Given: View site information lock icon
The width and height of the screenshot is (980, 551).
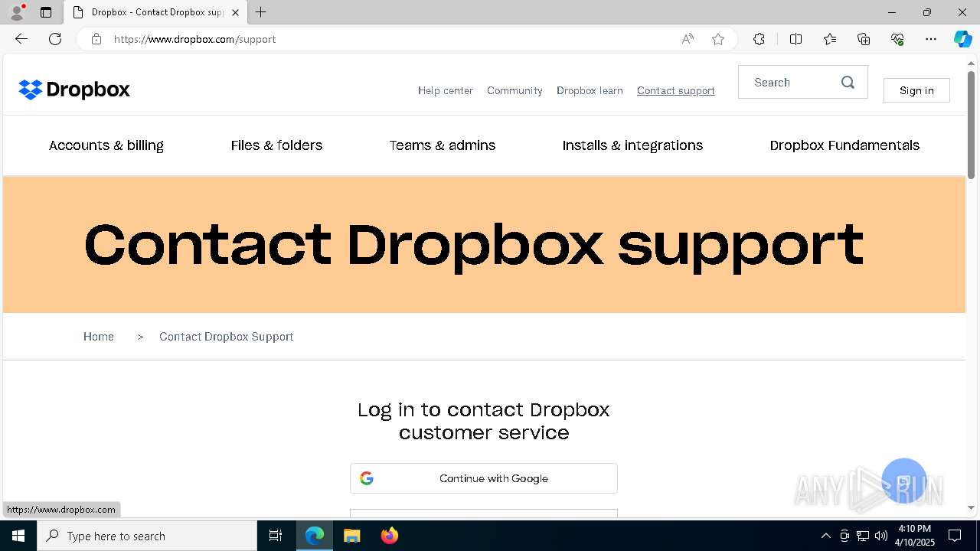Looking at the screenshot, I should click(x=96, y=39).
